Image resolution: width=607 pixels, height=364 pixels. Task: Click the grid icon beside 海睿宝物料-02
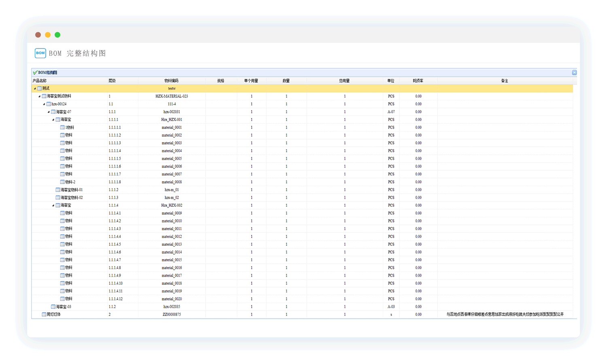tap(58, 197)
